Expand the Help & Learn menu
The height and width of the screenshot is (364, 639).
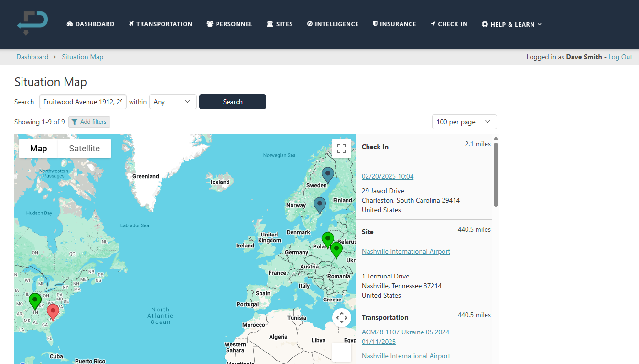[x=511, y=24]
